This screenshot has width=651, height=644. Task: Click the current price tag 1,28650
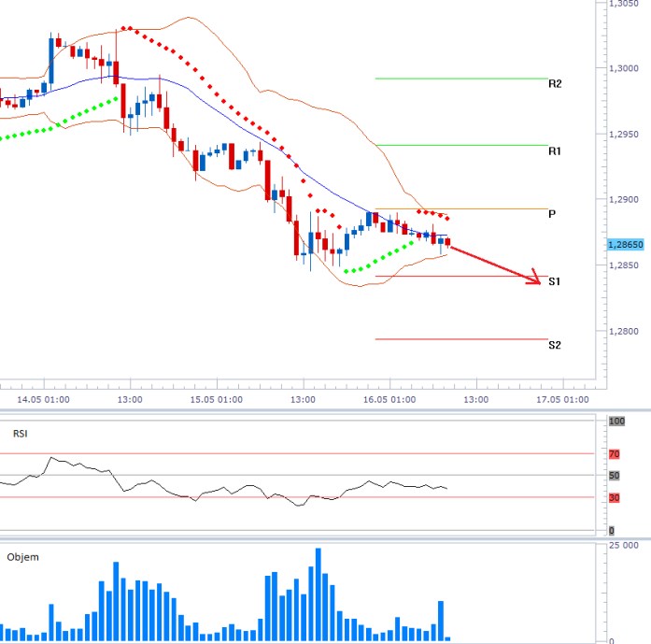point(625,245)
